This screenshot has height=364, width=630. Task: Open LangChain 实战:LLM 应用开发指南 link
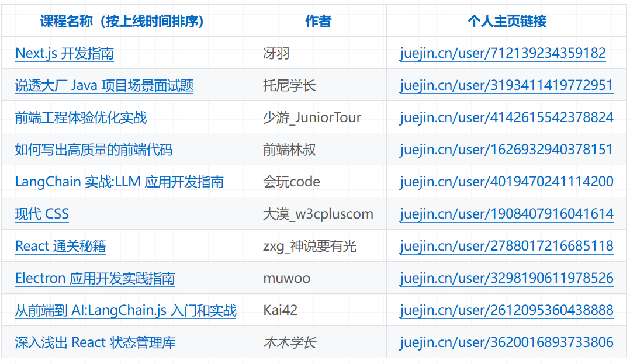point(119,182)
